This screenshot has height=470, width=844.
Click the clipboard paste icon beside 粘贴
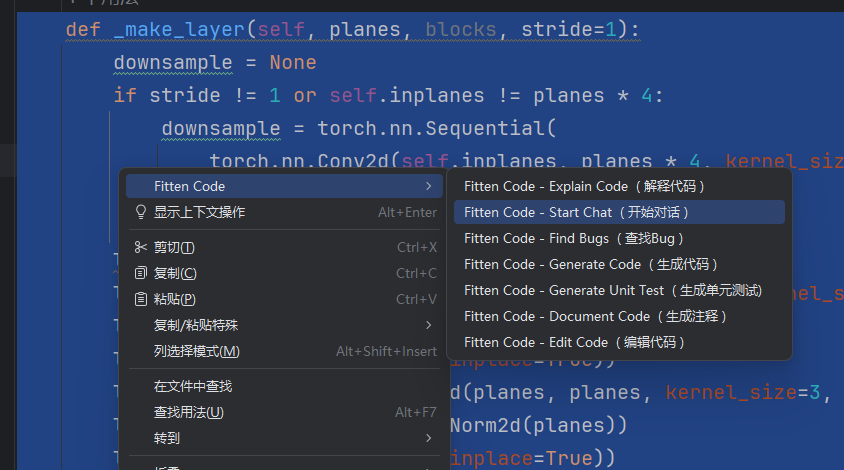tap(140, 299)
